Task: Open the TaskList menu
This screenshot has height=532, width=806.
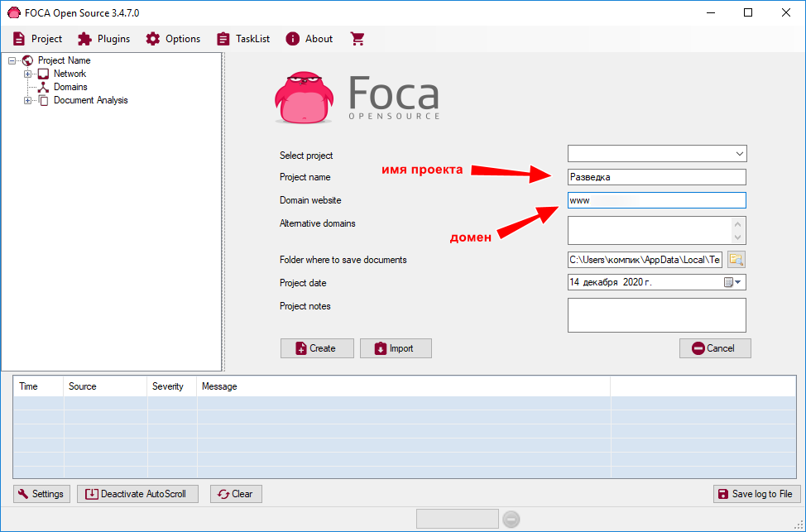Action: [243, 39]
